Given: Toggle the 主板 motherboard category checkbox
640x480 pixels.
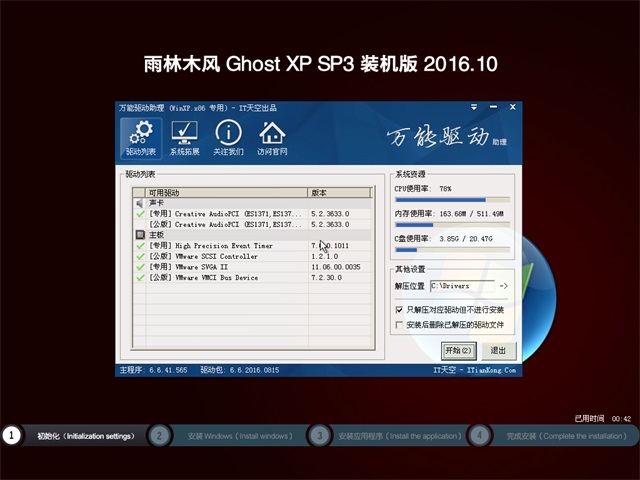Looking at the screenshot, I should coord(140,235).
